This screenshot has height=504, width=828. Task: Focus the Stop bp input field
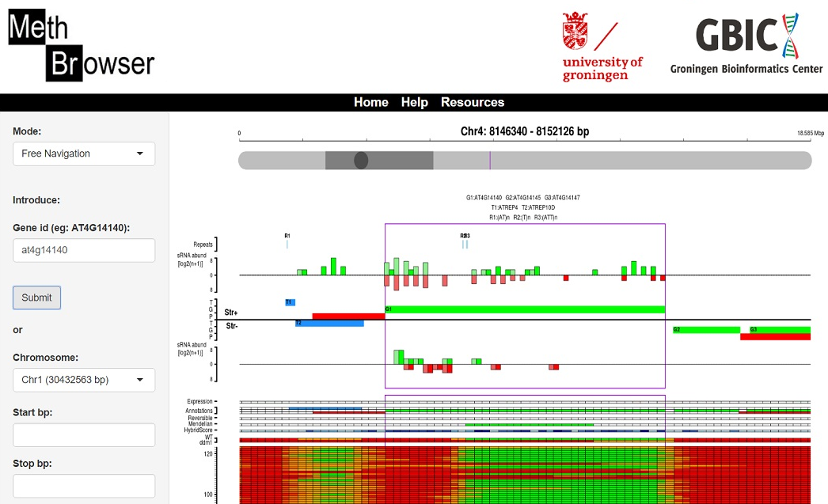[84, 486]
